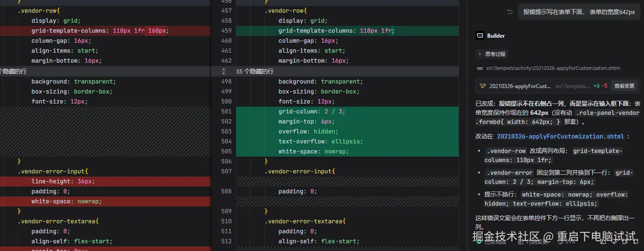Click the .vendor-error-textarea selector on right pane

tap(305, 221)
